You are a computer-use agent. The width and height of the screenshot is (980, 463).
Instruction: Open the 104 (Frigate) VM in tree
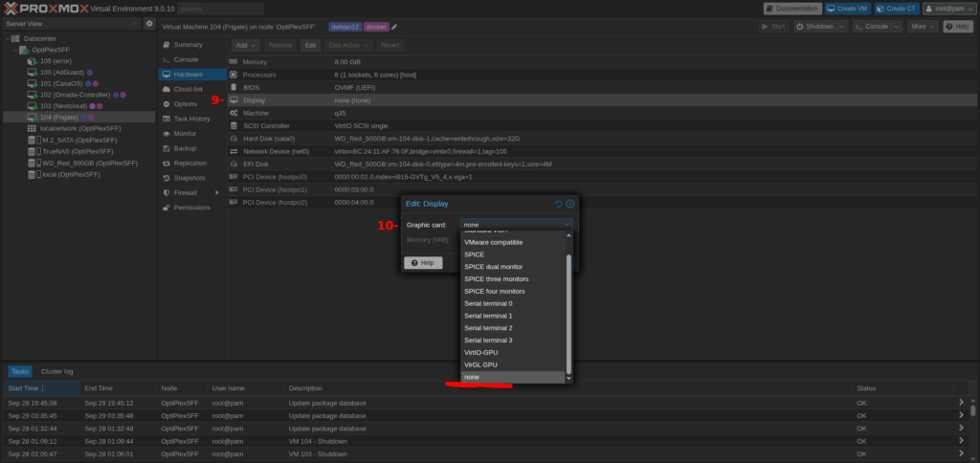click(x=57, y=117)
